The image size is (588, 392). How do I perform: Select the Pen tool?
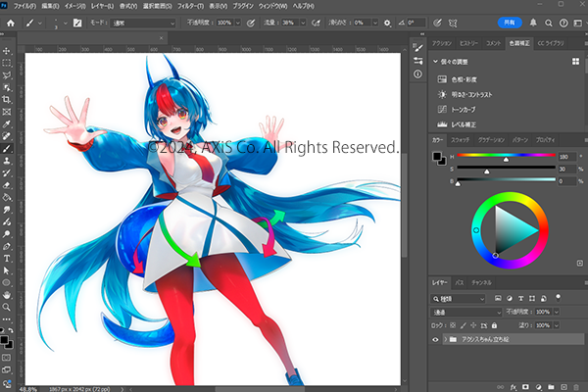click(7, 246)
